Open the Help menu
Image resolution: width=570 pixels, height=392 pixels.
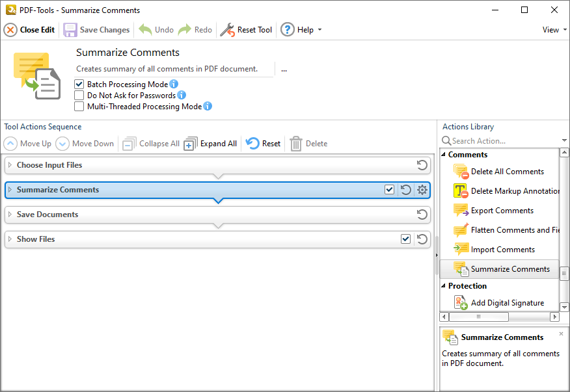tap(301, 30)
